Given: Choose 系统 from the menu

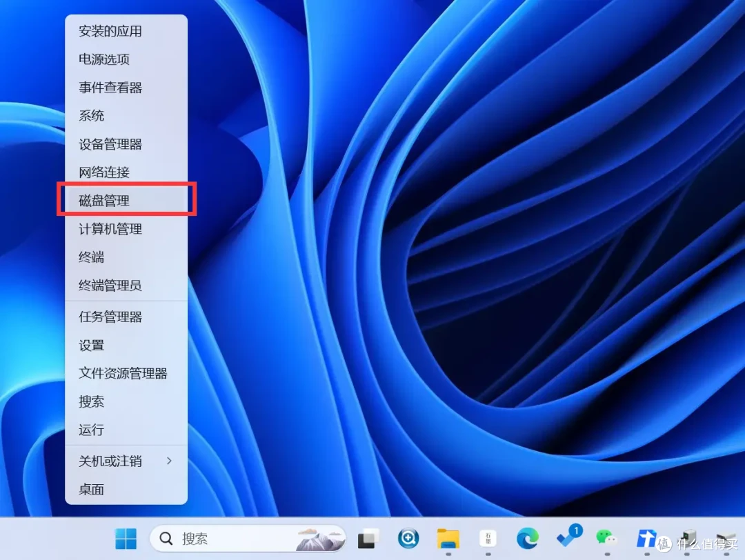Looking at the screenshot, I should pyautogui.click(x=126, y=116).
